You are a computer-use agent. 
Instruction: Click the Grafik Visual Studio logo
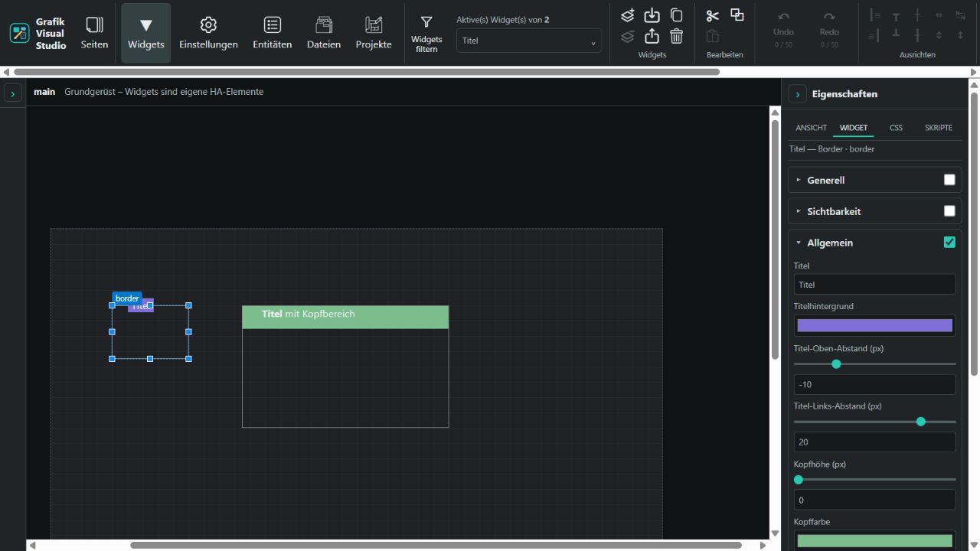(19, 33)
